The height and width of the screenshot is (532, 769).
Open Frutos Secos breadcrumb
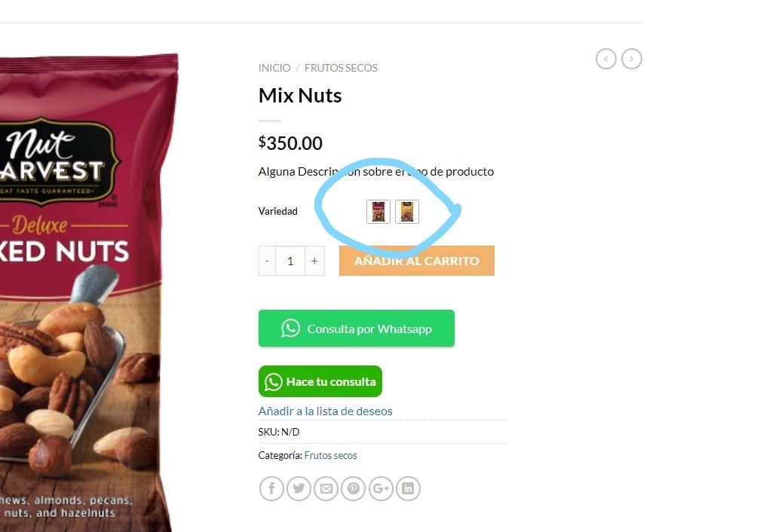(341, 68)
